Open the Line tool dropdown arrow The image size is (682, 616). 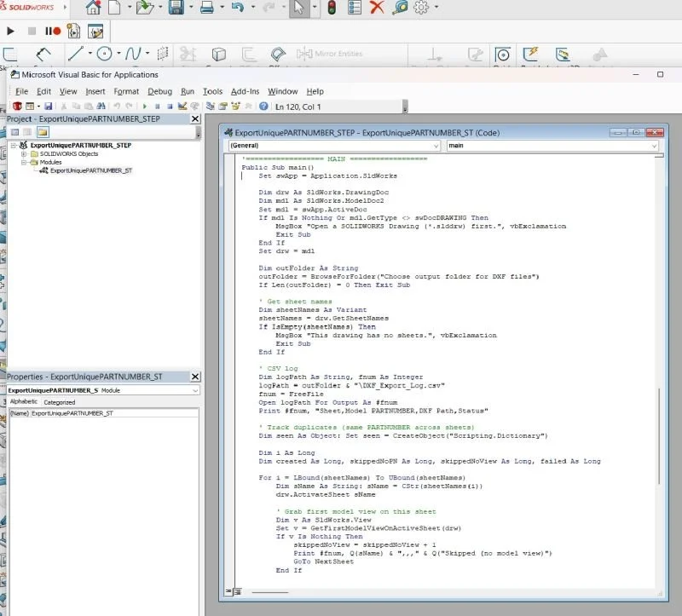(x=90, y=54)
